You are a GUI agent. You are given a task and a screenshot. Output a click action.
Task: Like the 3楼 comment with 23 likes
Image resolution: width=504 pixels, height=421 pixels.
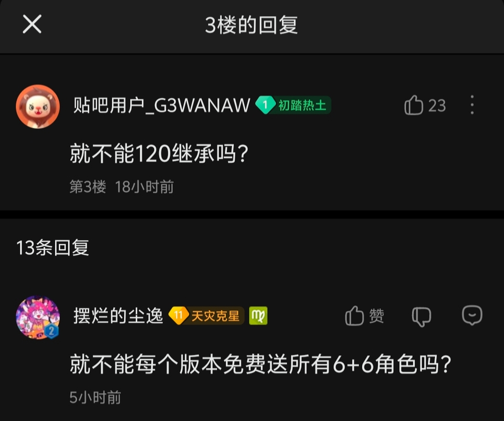pos(414,105)
